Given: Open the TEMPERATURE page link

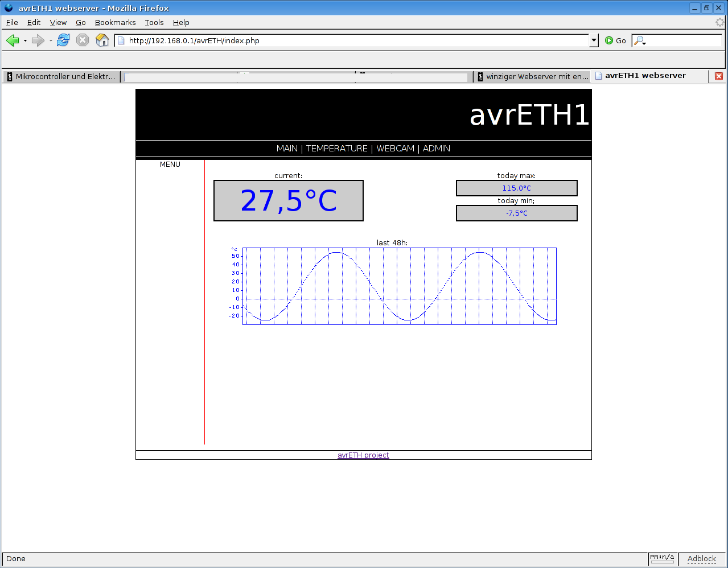Looking at the screenshot, I should tap(336, 149).
